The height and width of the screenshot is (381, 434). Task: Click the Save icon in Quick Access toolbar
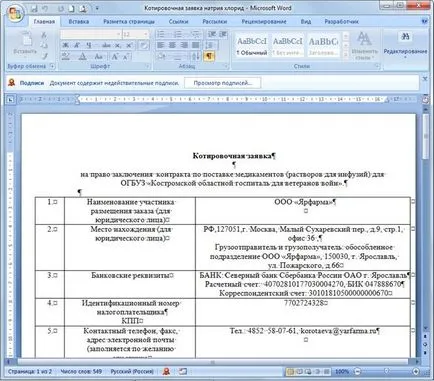tap(34, 9)
